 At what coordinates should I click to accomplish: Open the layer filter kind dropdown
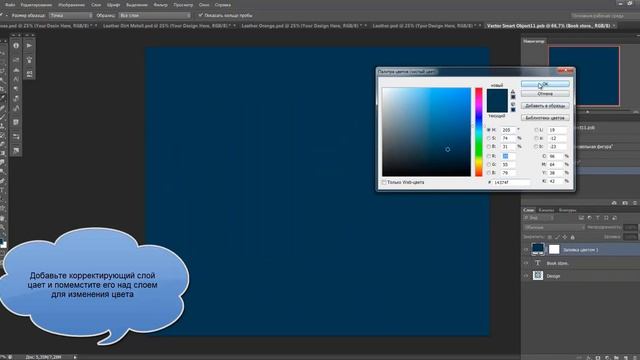(x=538, y=218)
